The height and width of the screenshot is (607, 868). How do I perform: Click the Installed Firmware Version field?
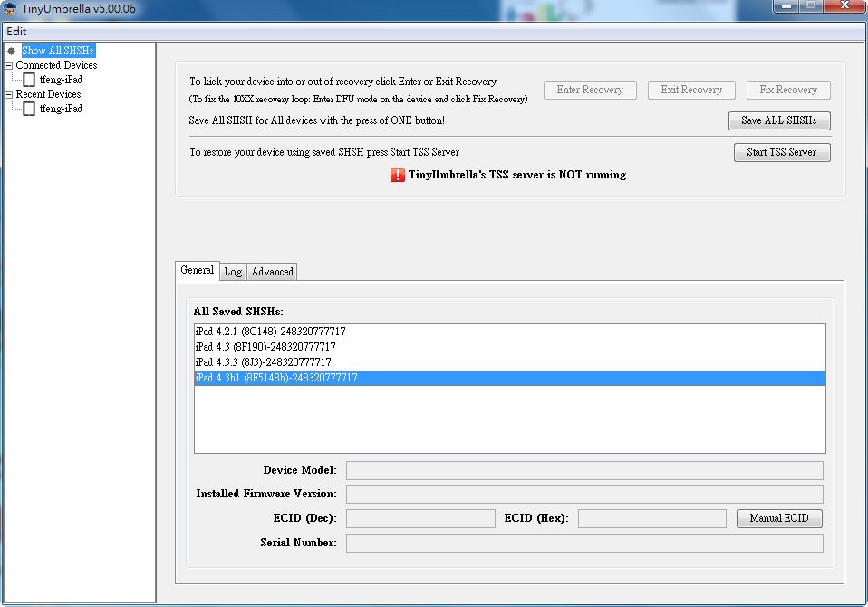[584, 494]
